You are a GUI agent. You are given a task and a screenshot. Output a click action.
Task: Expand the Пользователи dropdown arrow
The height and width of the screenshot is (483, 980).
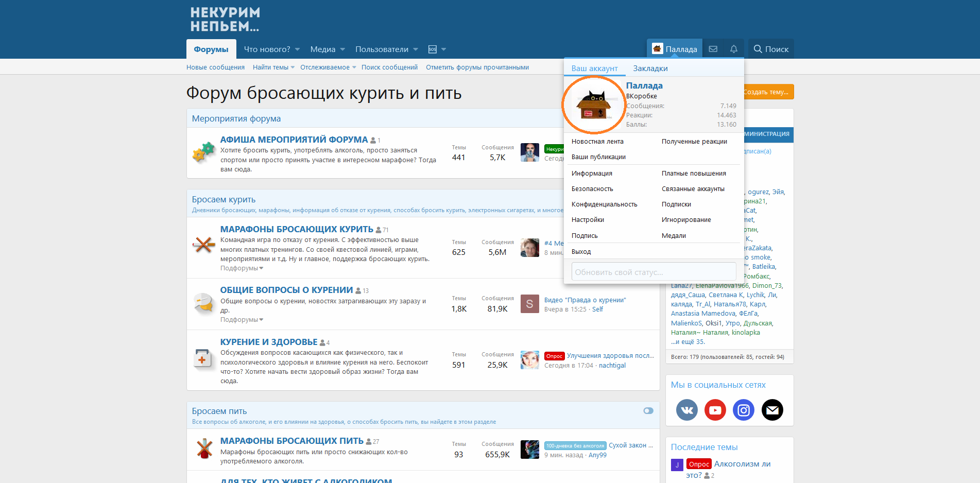pos(416,49)
